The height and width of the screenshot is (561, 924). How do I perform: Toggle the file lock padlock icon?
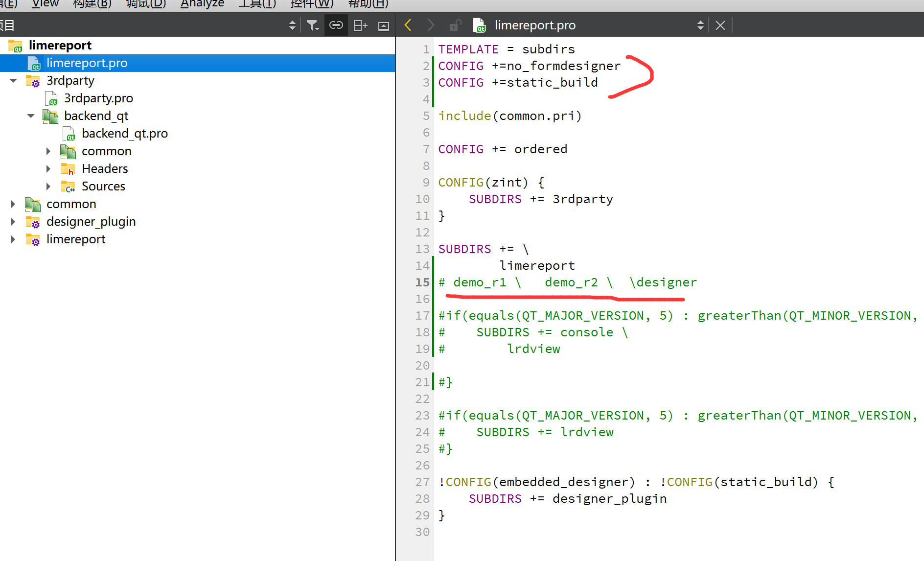(x=455, y=25)
